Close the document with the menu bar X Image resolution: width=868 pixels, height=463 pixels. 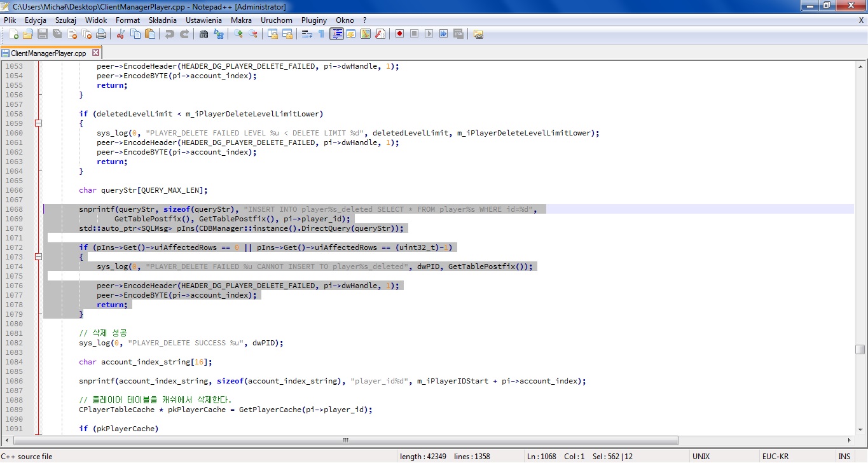click(x=861, y=20)
